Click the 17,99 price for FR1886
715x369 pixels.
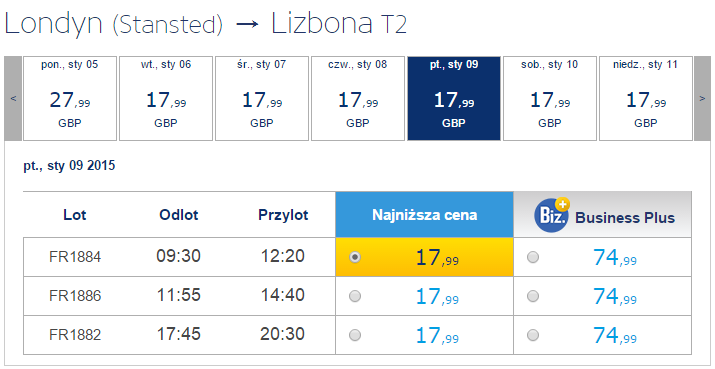[437, 296]
